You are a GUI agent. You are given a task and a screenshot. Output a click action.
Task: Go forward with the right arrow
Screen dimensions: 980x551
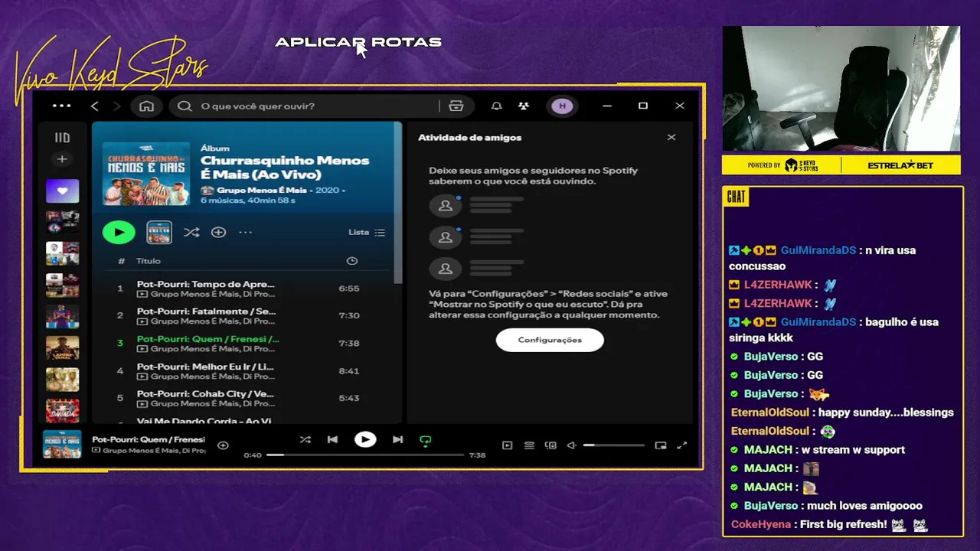(116, 106)
